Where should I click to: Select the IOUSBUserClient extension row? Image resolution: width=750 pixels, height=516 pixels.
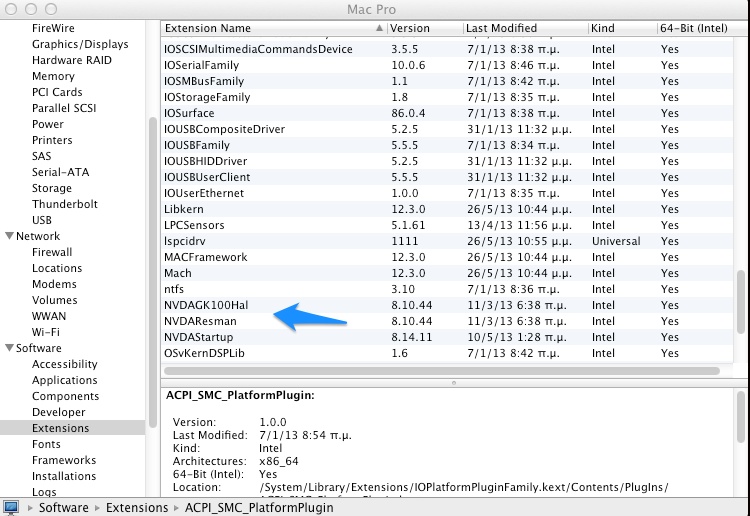(447, 177)
